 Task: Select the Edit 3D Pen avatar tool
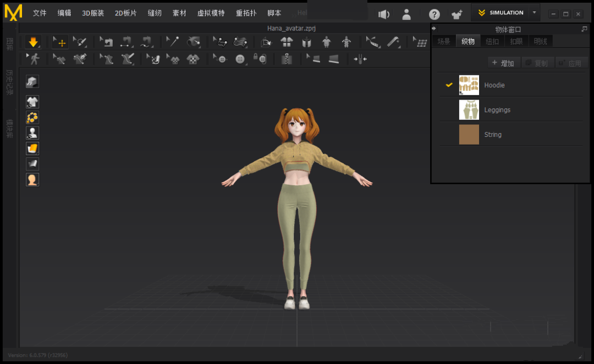click(107, 59)
